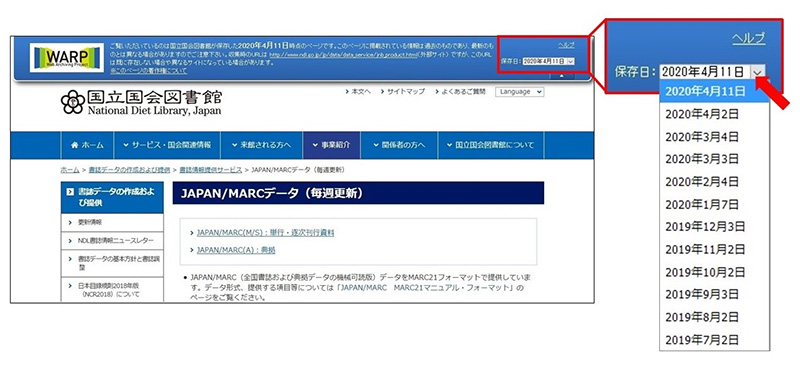Open the small 保存日 dropdown in the WARP banner

[549, 61]
